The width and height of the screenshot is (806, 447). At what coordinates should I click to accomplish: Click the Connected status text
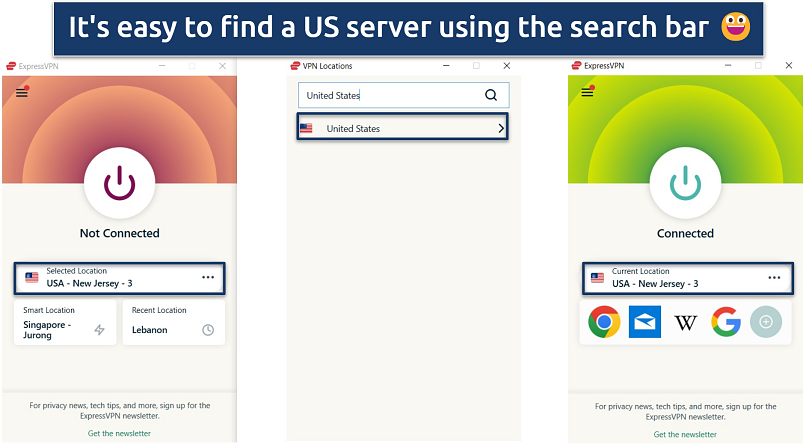click(x=685, y=234)
